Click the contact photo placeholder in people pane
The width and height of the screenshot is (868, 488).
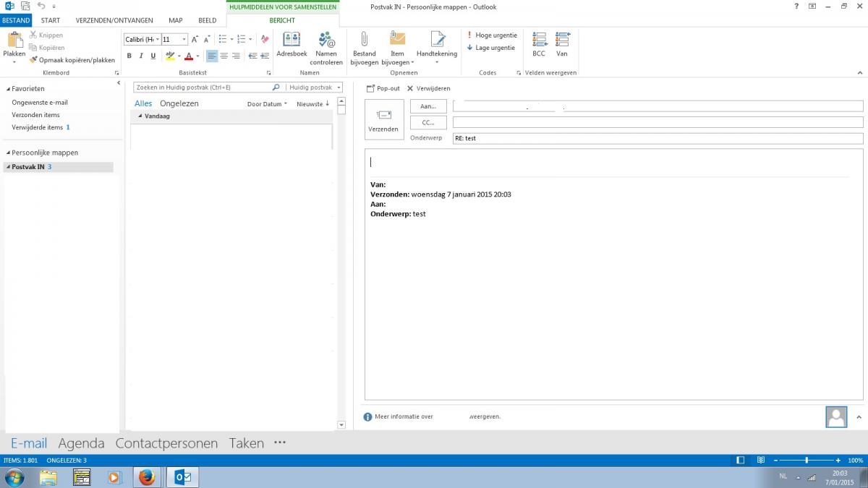[836, 416]
